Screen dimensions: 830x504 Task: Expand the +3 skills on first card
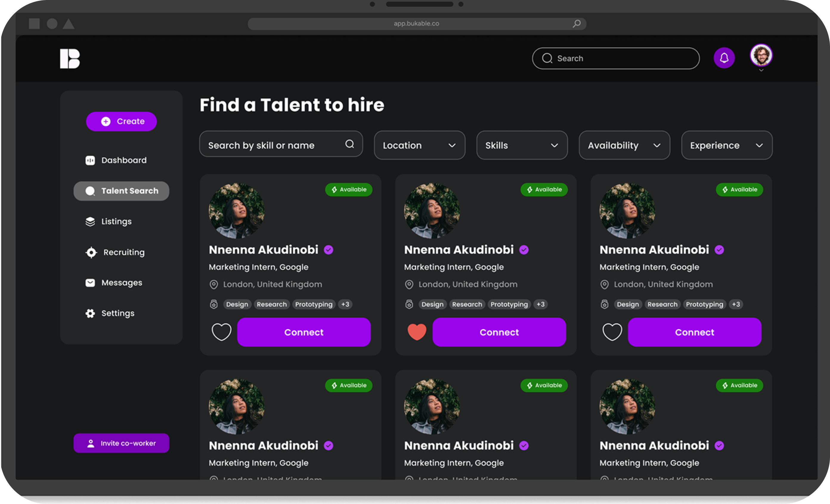pos(345,304)
